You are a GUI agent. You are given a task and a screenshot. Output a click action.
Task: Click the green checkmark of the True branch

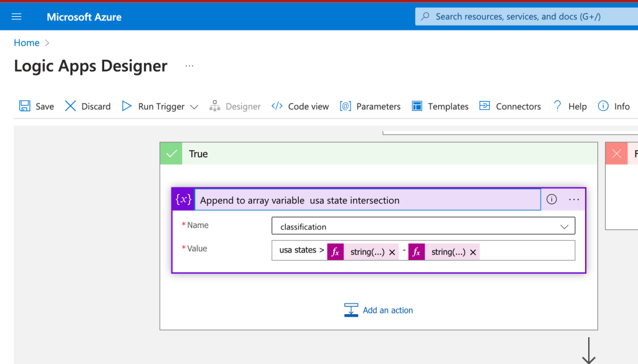(172, 154)
